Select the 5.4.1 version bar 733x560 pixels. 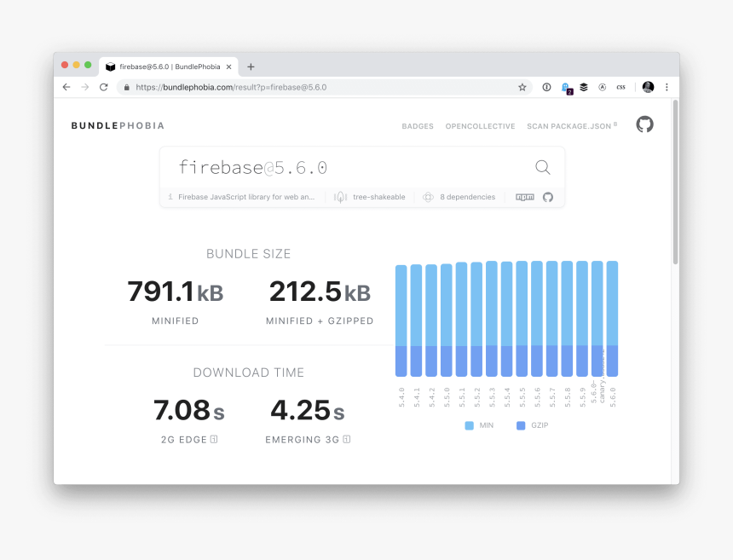click(x=416, y=320)
